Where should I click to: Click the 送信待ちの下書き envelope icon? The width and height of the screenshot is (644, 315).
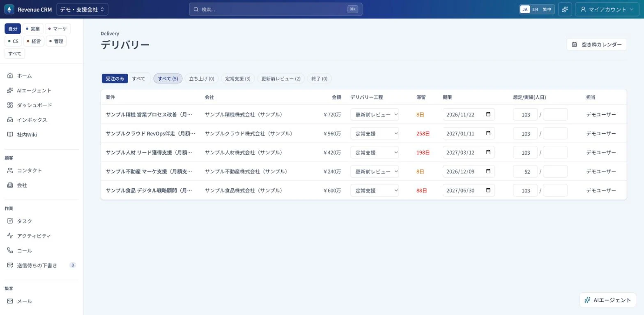pyautogui.click(x=10, y=265)
